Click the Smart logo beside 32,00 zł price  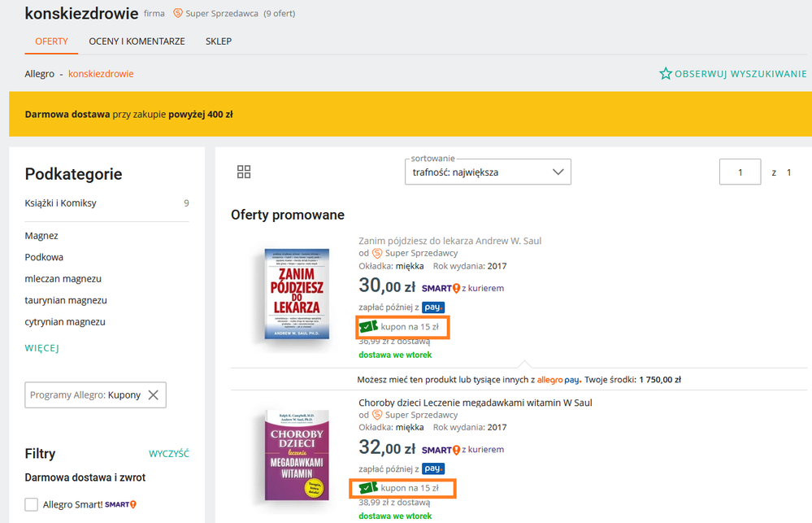pos(441,450)
